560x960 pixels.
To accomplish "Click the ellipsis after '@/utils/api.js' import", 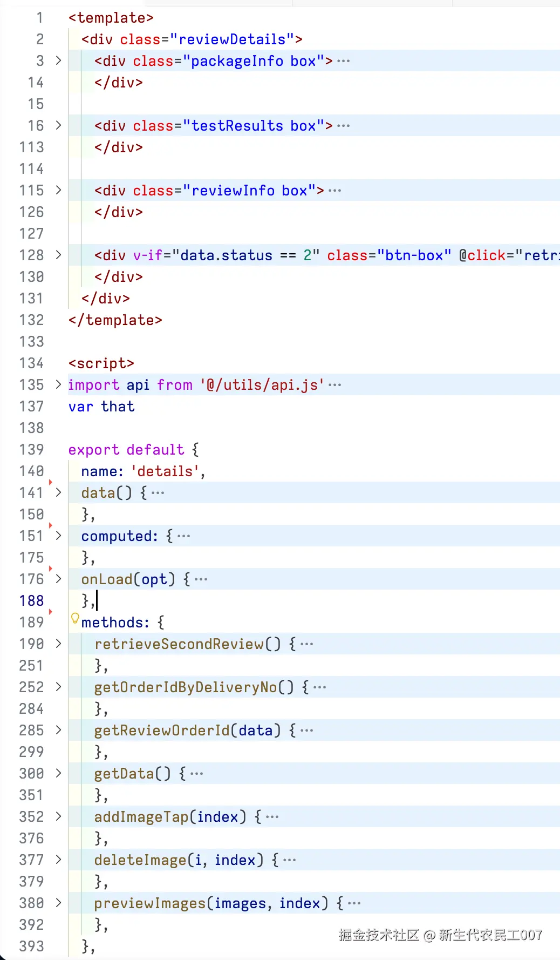I will [334, 385].
